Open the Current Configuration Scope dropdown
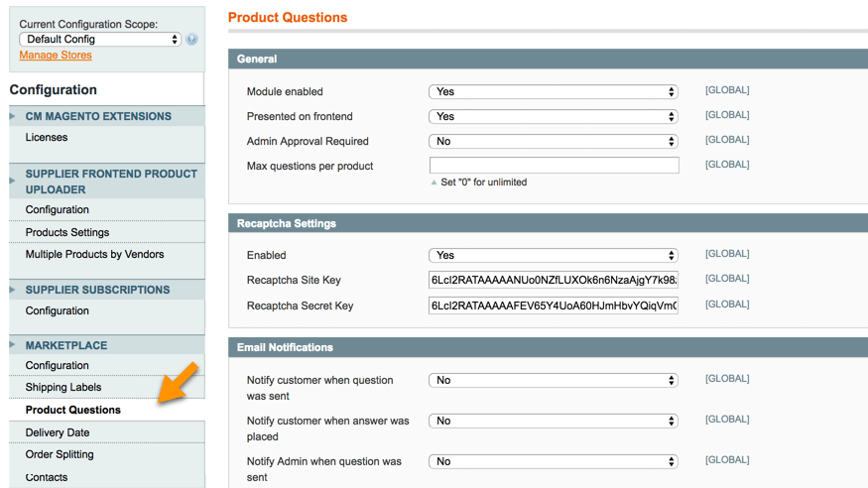Screen dimensions: 868x488 tap(99, 40)
